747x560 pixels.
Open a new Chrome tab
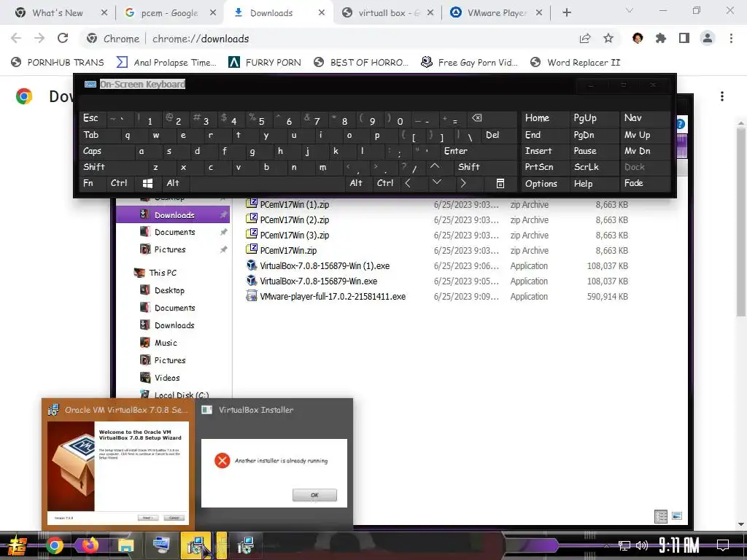click(566, 13)
